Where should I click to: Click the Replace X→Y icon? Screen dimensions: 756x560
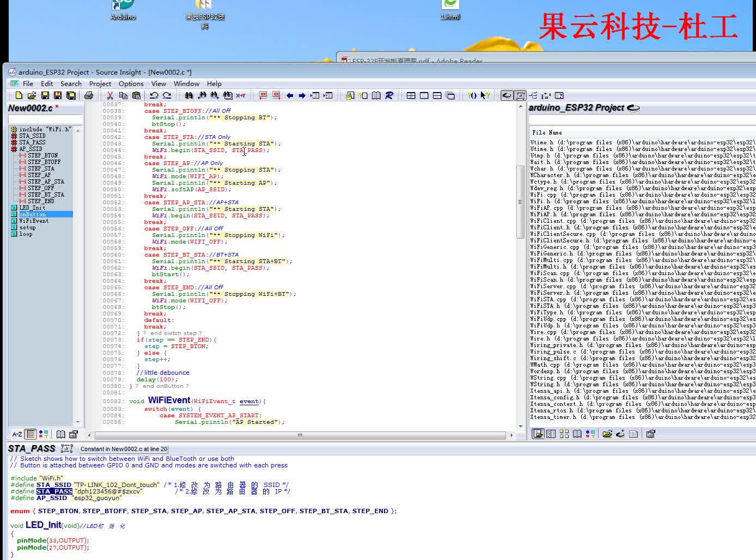click(x=241, y=95)
